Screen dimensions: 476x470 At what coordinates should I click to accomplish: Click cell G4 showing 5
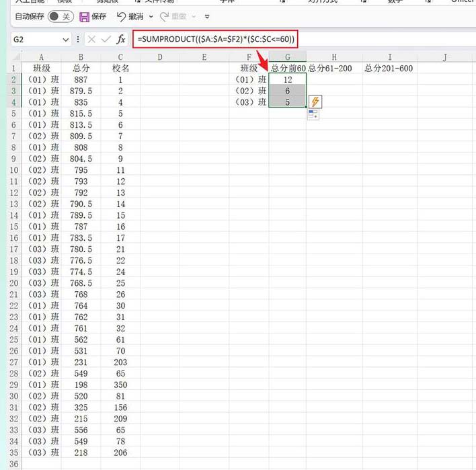[x=288, y=102]
